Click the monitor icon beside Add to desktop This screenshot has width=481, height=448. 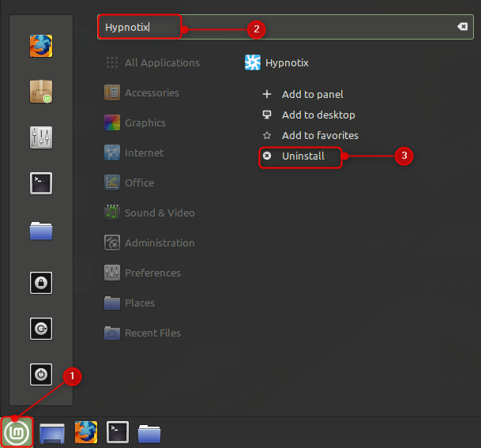point(267,115)
